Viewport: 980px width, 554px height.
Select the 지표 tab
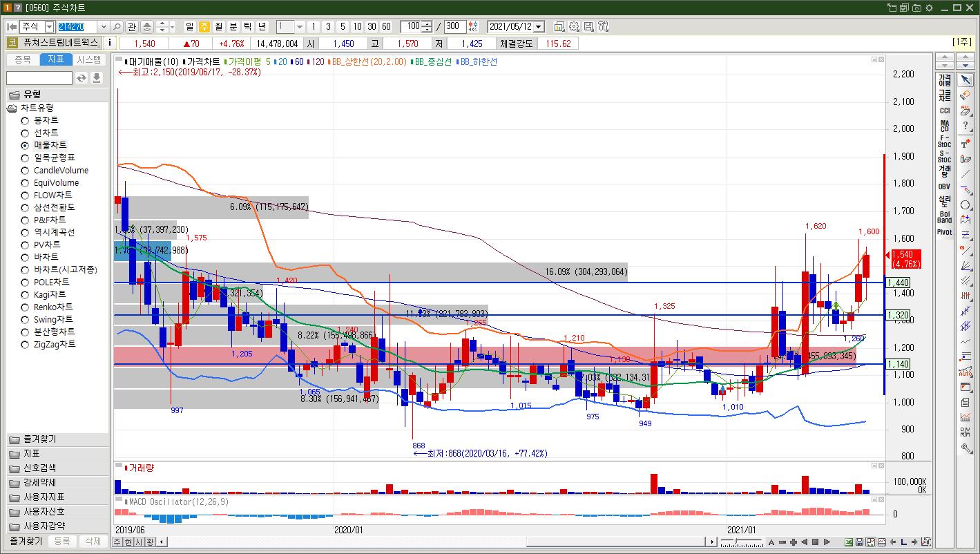(x=56, y=59)
